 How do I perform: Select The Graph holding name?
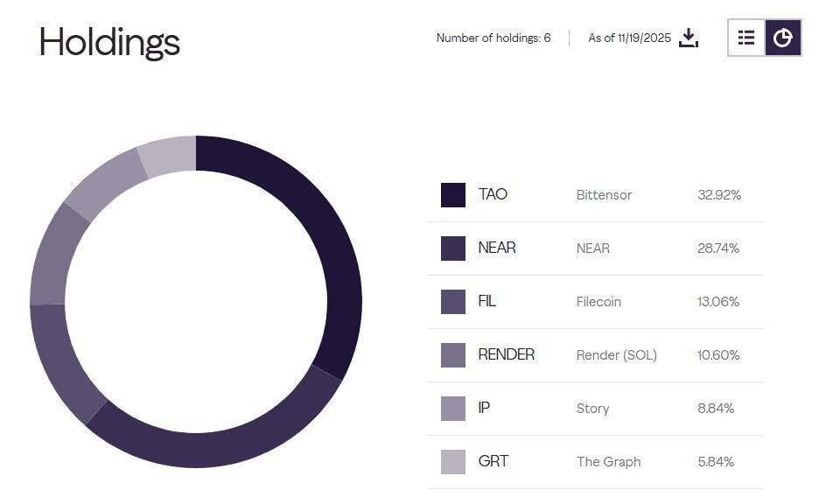(608, 462)
